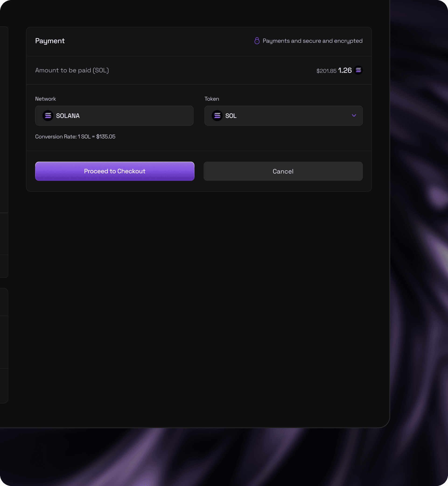Cancel the payment

pos(283,171)
